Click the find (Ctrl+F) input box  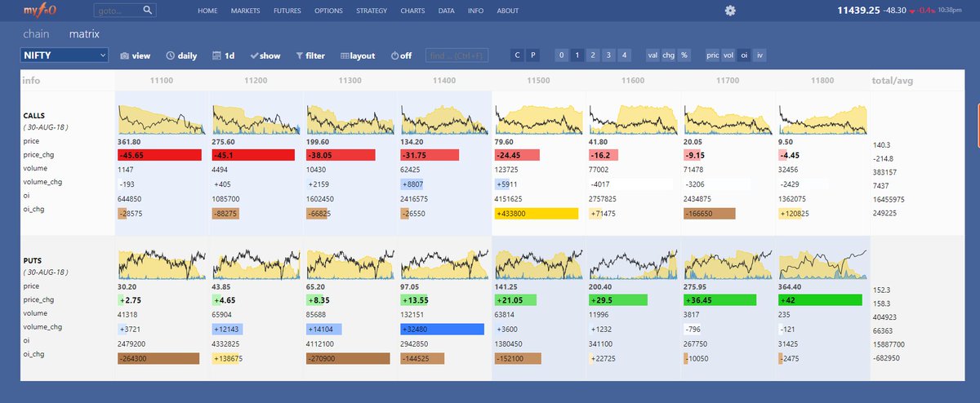click(456, 55)
